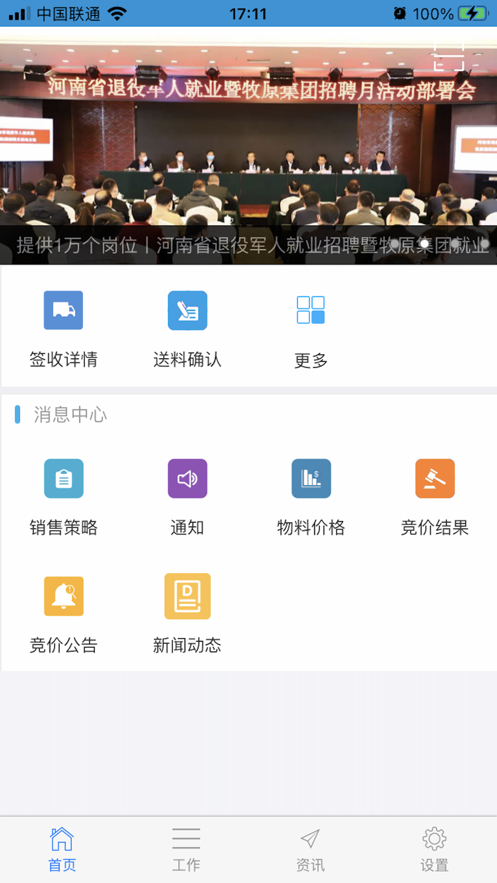Tap the 送料确认 label
This screenshot has height=883, width=497.
click(x=187, y=360)
